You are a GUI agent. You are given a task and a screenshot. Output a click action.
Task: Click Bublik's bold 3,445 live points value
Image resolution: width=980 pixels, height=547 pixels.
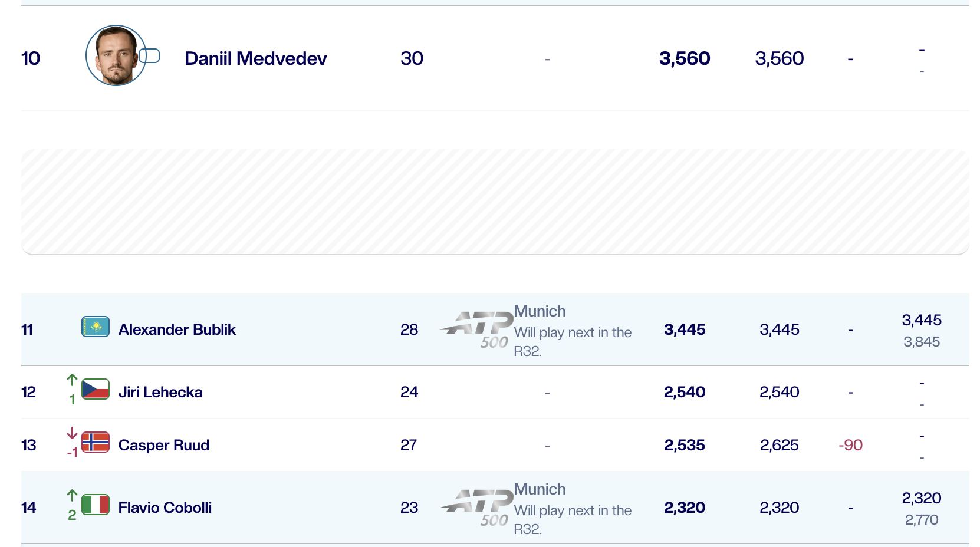coord(685,329)
